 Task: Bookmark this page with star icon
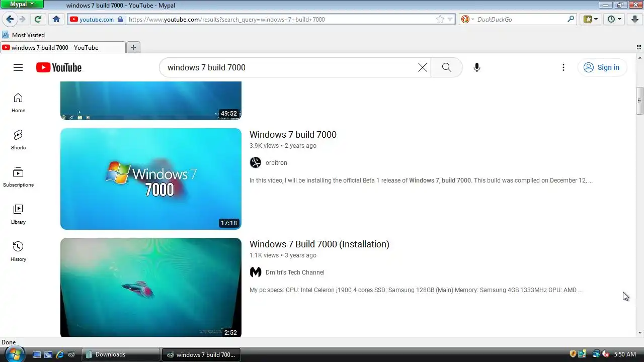pyautogui.click(x=440, y=19)
